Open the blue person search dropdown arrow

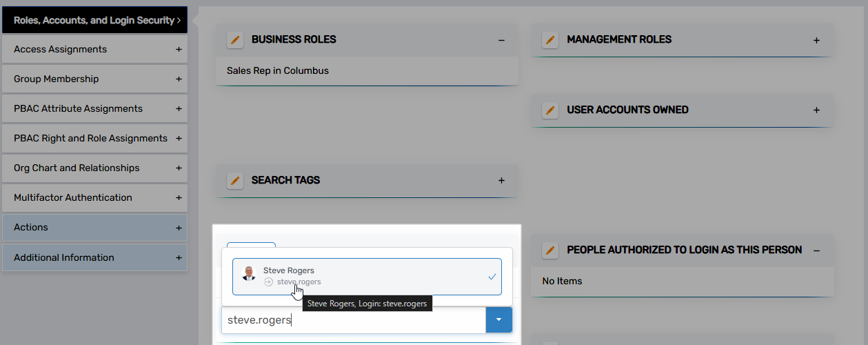tap(499, 320)
